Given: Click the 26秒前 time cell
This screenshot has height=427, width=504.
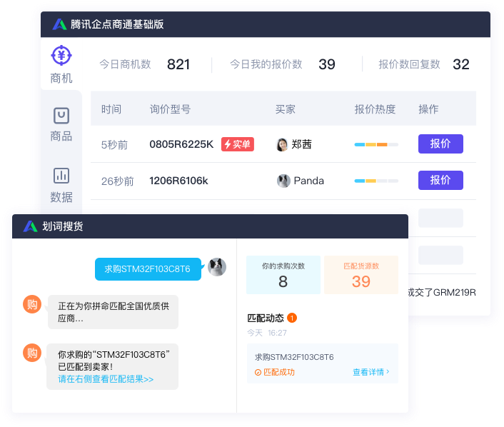Looking at the screenshot, I should click(117, 181).
